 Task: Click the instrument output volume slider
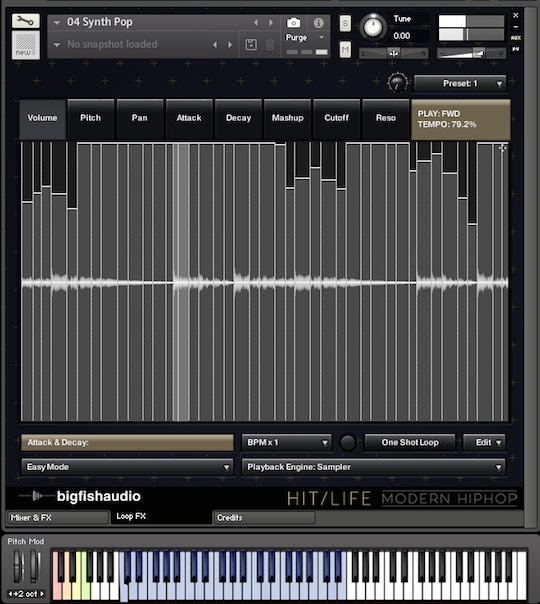(471, 54)
